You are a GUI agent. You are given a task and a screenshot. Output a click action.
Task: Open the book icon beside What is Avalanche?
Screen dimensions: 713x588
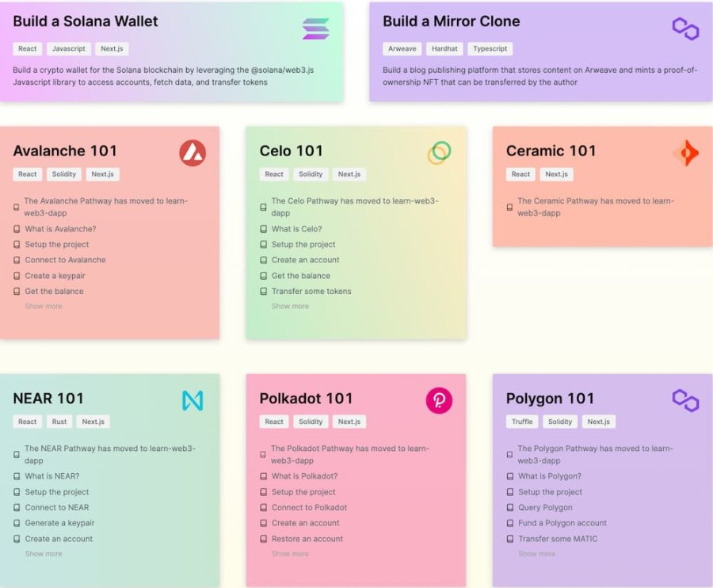tap(17, 229)
